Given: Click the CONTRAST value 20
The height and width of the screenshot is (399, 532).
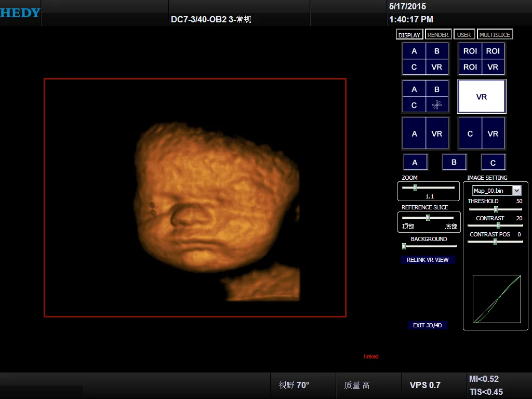Looking at the screenshot, I should click(x=519, y=218).
